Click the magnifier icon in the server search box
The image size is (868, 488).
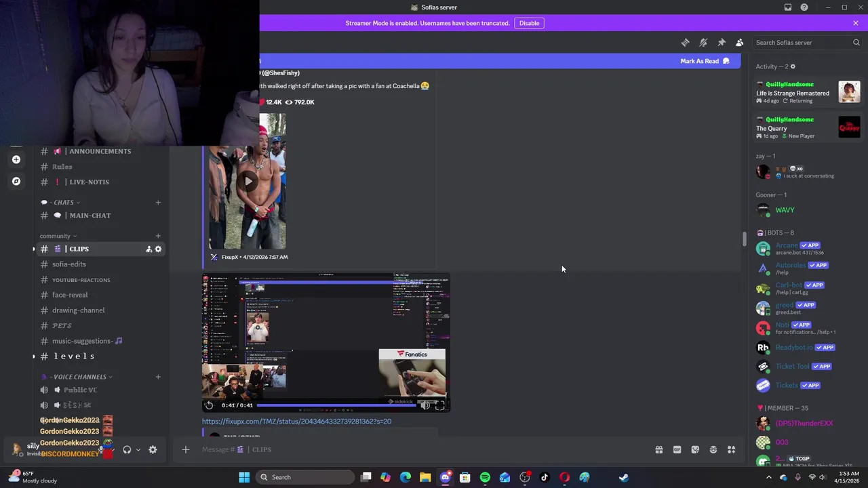click(856, 42)
